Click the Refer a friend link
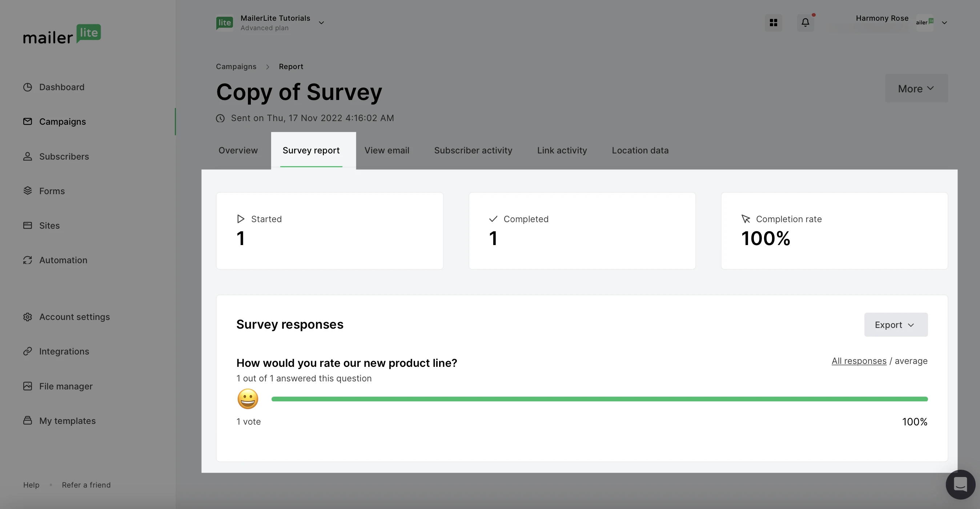The image size is (980, 509). tap(87, 485)
